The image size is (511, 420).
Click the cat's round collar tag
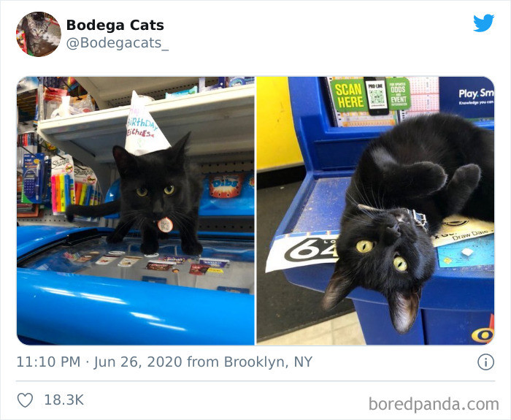[x=165, y=225]
